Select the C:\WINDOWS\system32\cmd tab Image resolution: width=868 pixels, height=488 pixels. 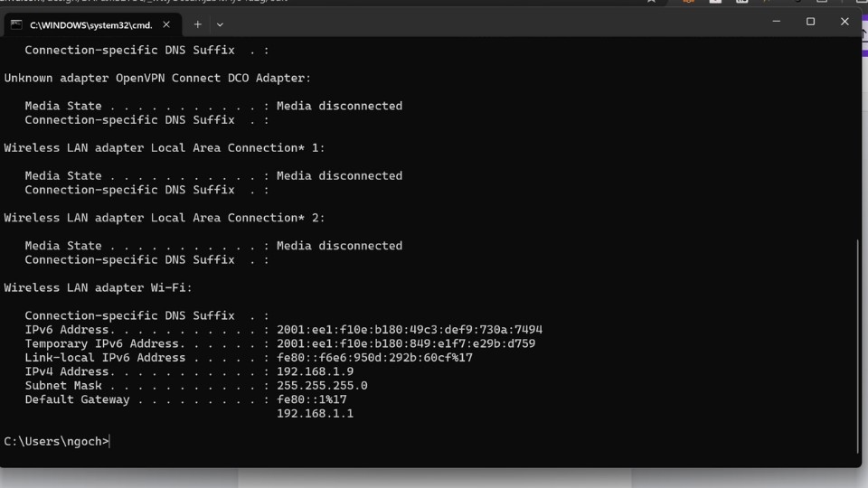[90, 24]
